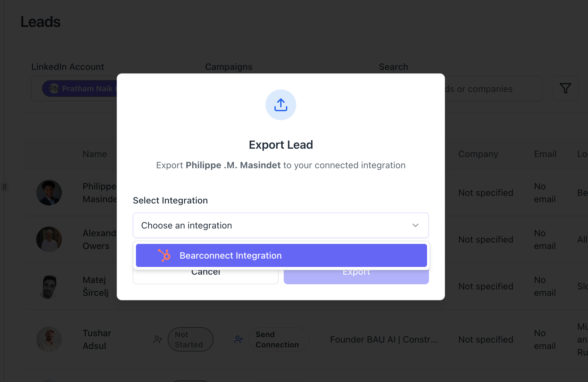Image resolution: width=588 pixels, height=382 pixels.
Task: Click the add-person icon beside Send Connection
Action: tap(239, 339)
